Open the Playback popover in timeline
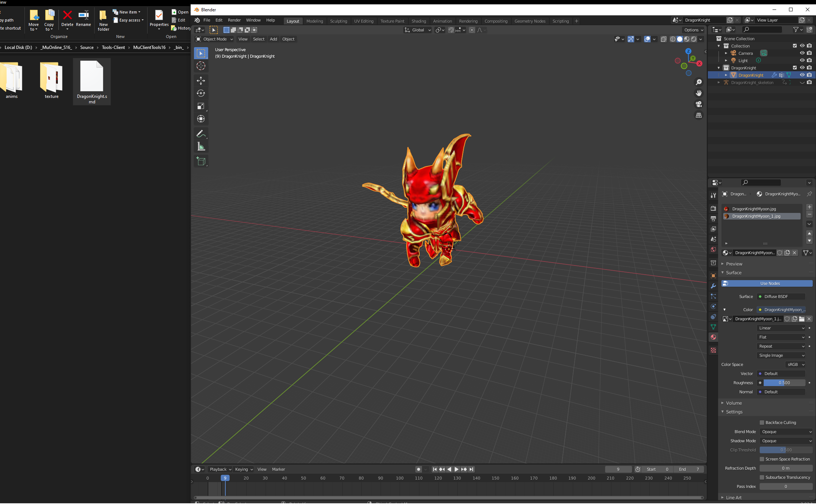 (x=220, y=470)
